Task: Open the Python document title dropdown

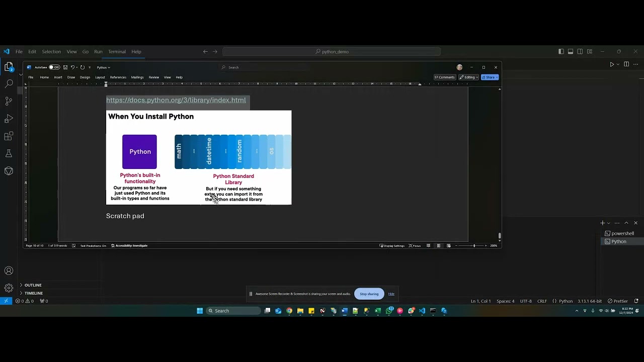Action: [x=104, y=67]
